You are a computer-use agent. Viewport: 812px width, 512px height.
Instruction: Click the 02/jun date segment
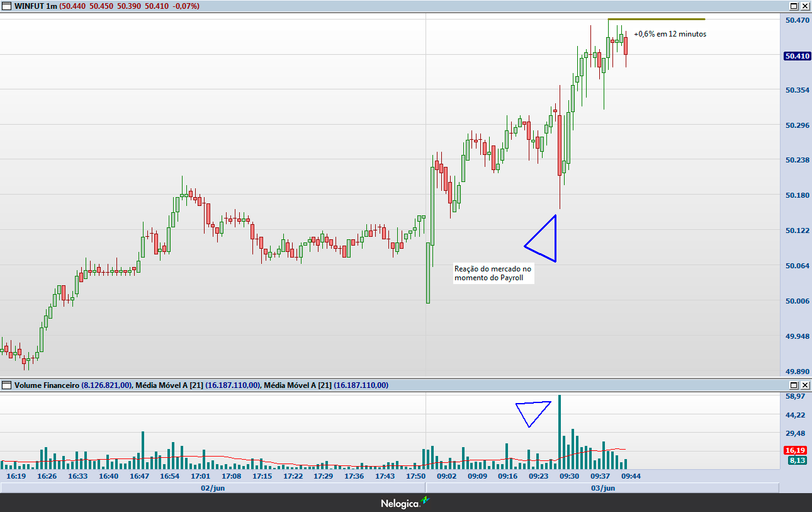pos(213,487)
